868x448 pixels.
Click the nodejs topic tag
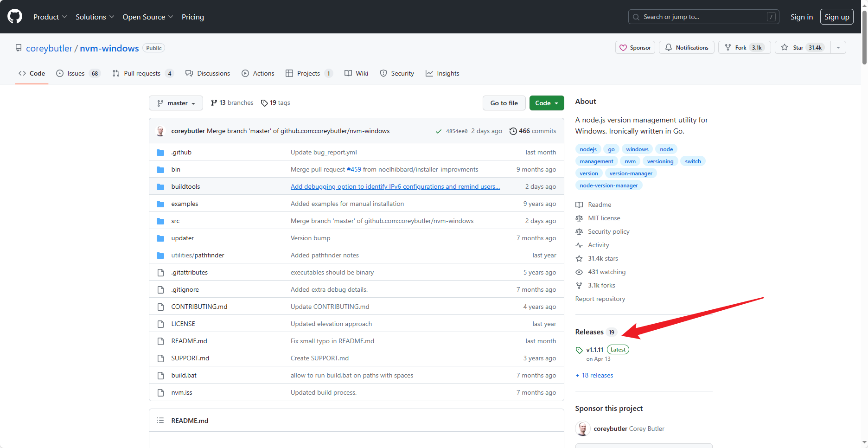click(x=588, y=149)
